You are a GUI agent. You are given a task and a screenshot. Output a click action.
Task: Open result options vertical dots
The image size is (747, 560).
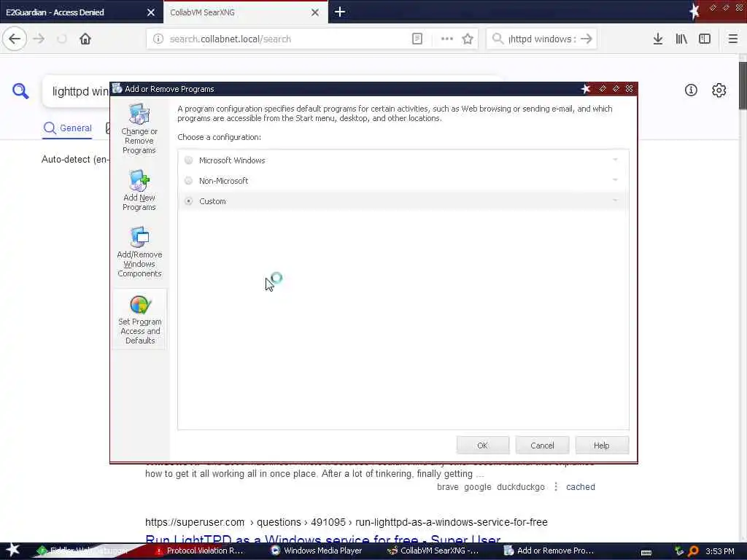(x=555, y=486)
